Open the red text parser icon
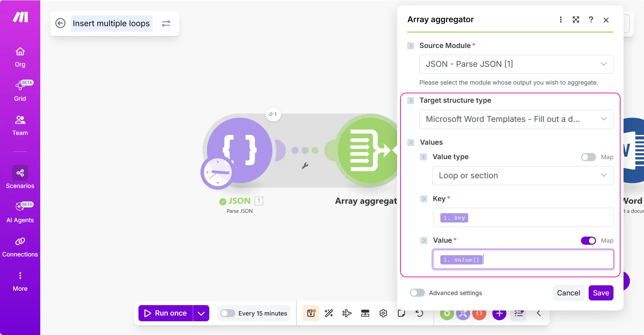 479,314
